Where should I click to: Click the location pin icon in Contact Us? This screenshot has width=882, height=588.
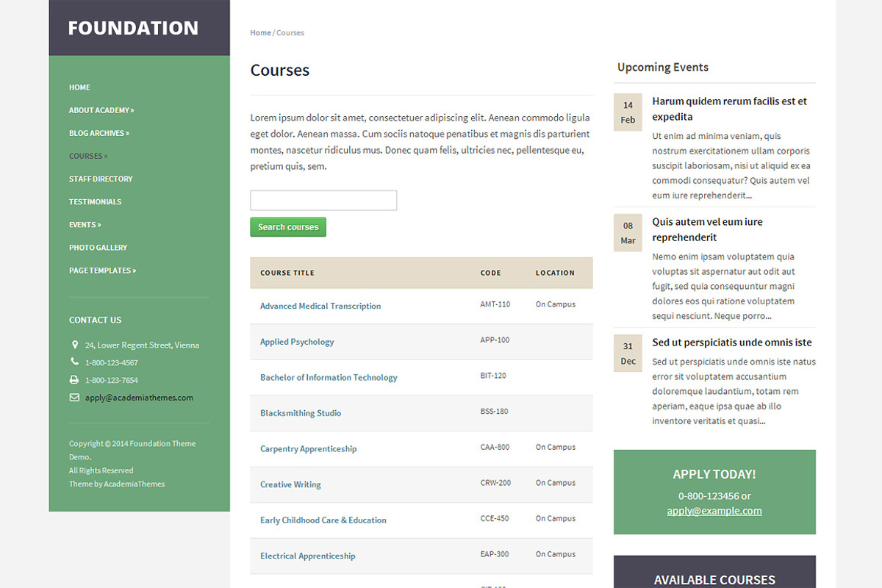pos(75,344)
